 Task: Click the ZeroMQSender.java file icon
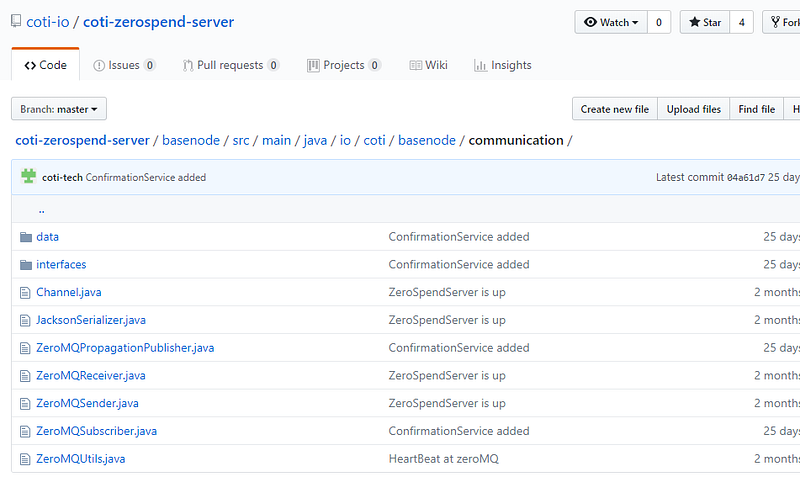coord(26,404)
